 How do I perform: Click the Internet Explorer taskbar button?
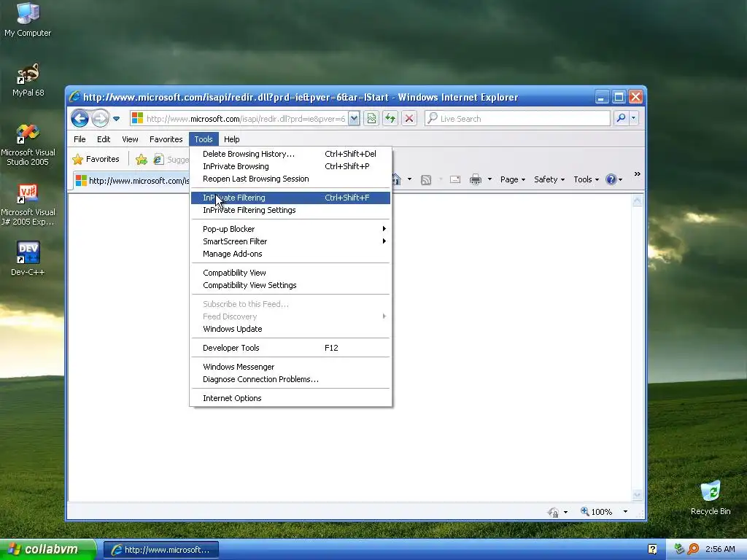[x=161, y=550]
